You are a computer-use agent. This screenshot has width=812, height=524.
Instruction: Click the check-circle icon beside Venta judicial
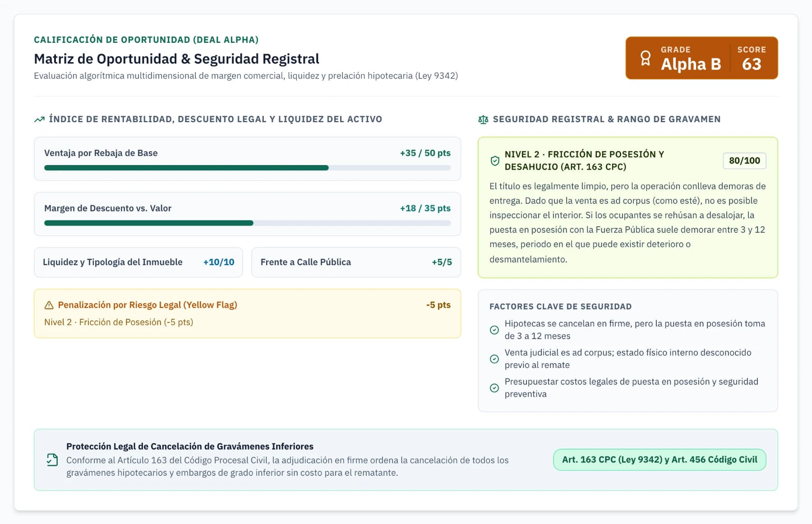point(494,359)
